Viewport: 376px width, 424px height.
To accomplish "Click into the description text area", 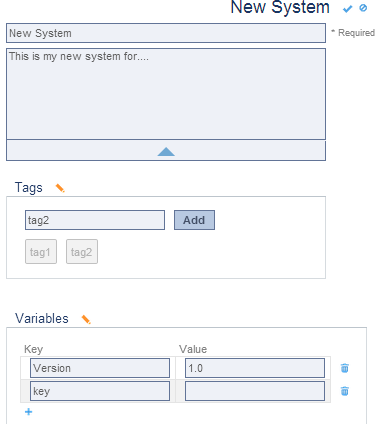I will [166, 94].
